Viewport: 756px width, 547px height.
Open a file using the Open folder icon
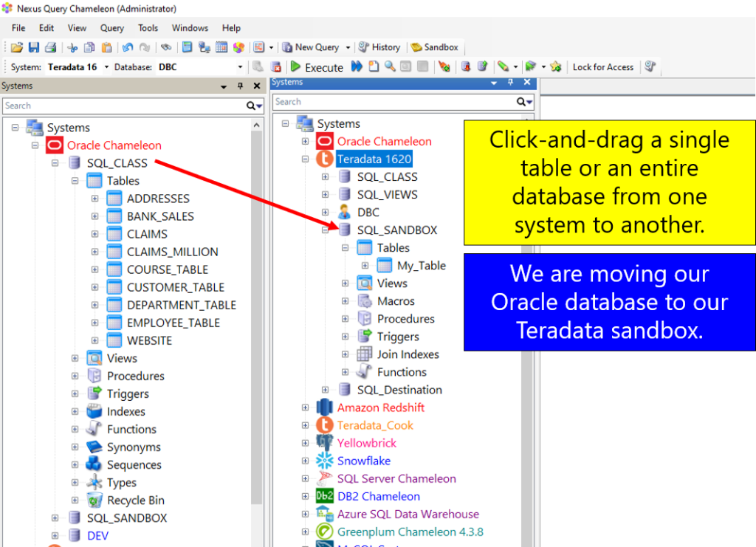tap(17, 47)
